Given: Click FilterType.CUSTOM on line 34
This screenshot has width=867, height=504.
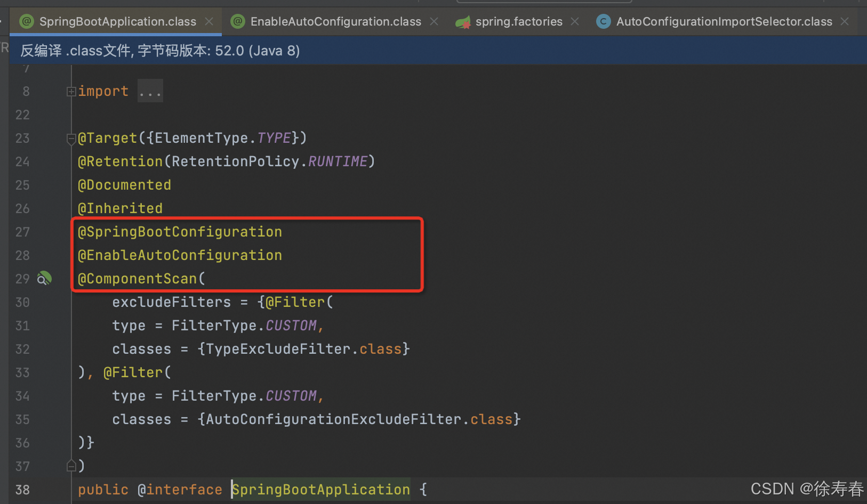Looking at the screenshot, I should tap(244, 396).
